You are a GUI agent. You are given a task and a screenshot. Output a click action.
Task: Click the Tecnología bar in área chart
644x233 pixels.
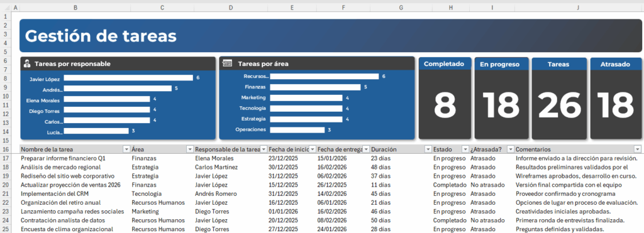coord(306,108)
